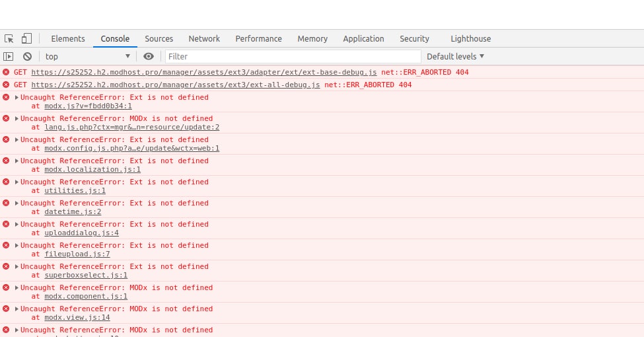Open source link utilities.js:1
The width and height of the screenshot is (644, 337).
tap(75, 191)
